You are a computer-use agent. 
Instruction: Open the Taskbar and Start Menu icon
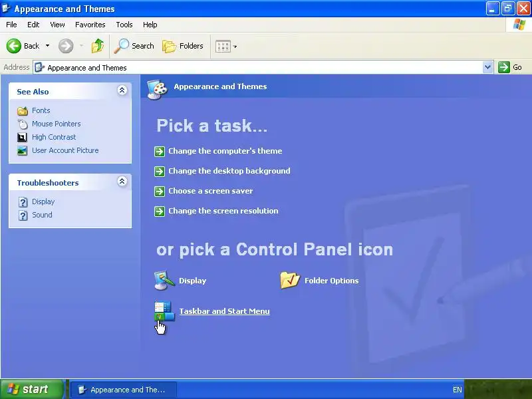(x=164, y=311)
